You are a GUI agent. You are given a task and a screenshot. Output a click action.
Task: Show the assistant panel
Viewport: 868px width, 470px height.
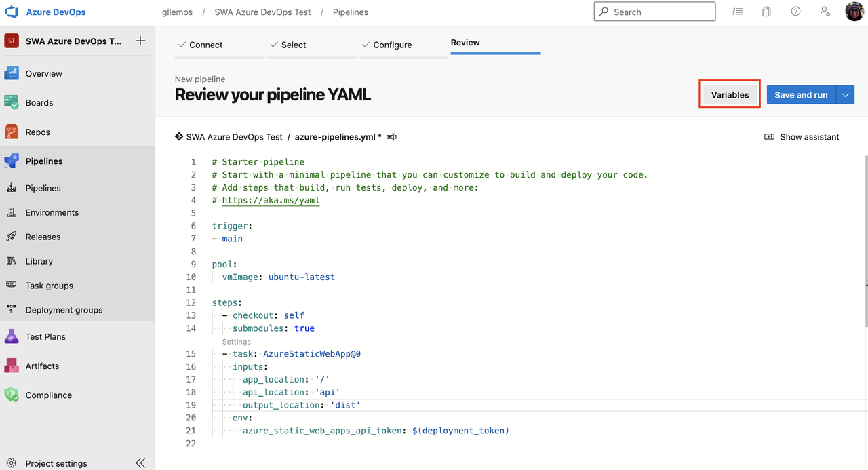[802, 137]
